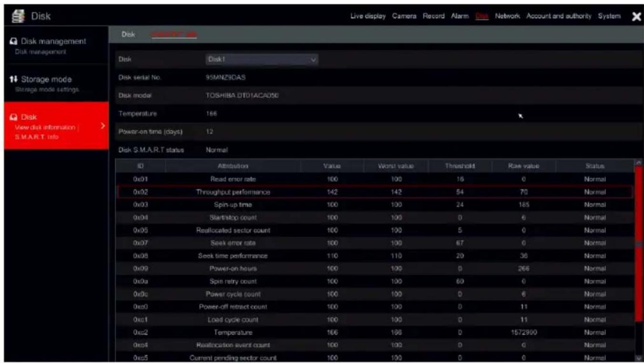This screenshot has height=363, width=644.
Task: Select the Reallocation event count row
Action: point(375,345)
